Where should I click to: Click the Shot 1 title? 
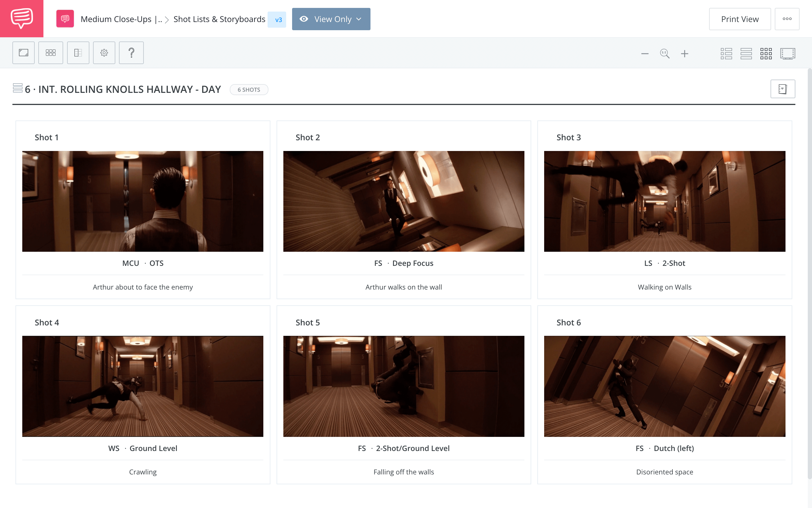[x=47, y=137]
